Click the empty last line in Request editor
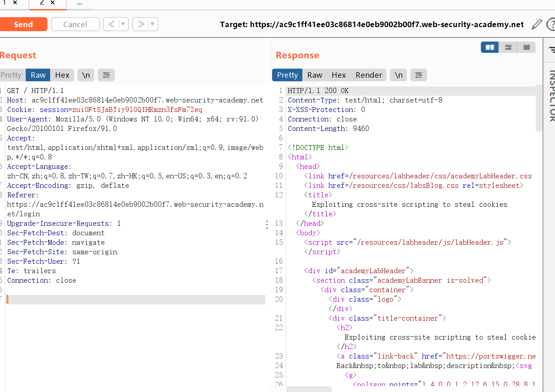Viewport: 555px width, 392px height. (x=135, y=299)
